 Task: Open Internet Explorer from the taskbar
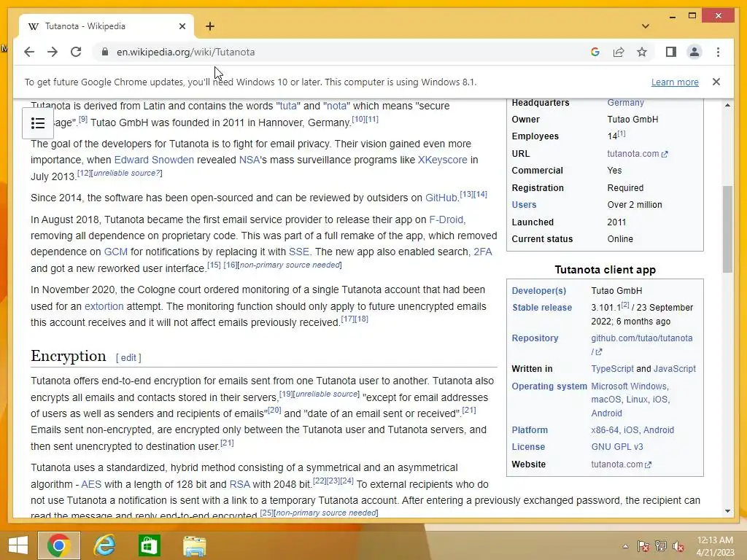tap(104, 545)
